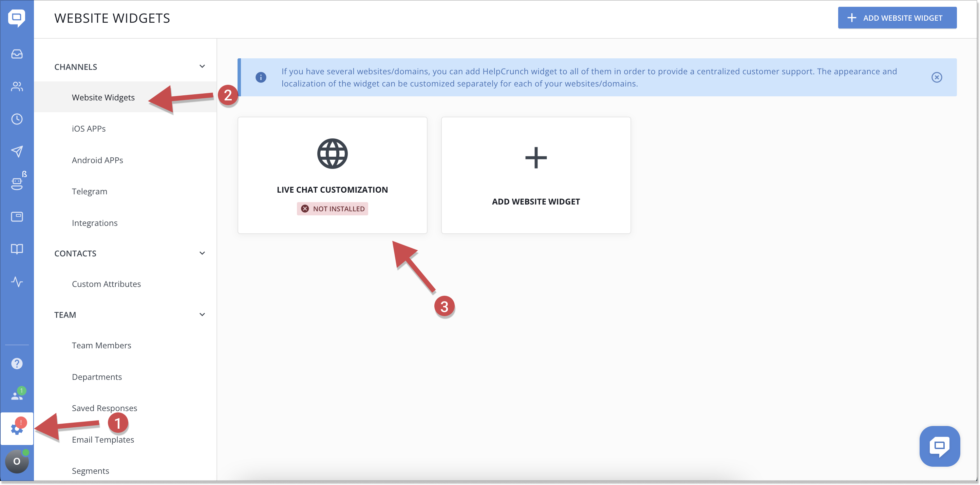
Task: Click the ADD WEBSITE WIDGET button
Action: [x=897, y=18]
